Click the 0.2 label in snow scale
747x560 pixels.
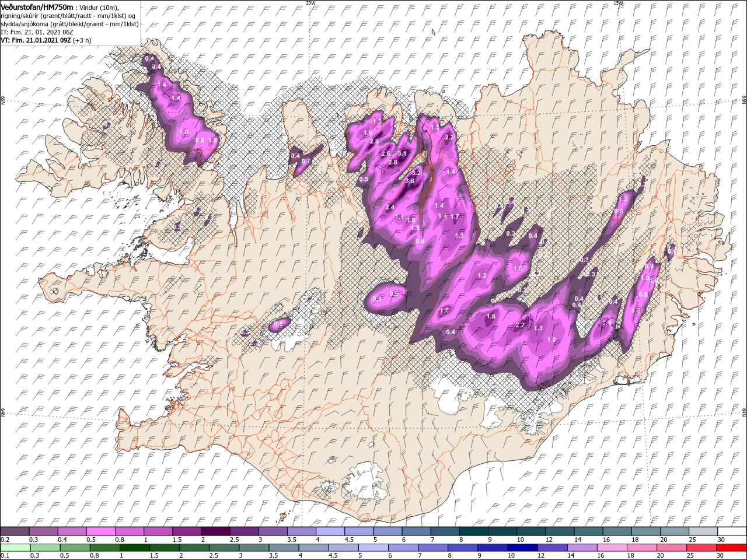click(4, 540)
